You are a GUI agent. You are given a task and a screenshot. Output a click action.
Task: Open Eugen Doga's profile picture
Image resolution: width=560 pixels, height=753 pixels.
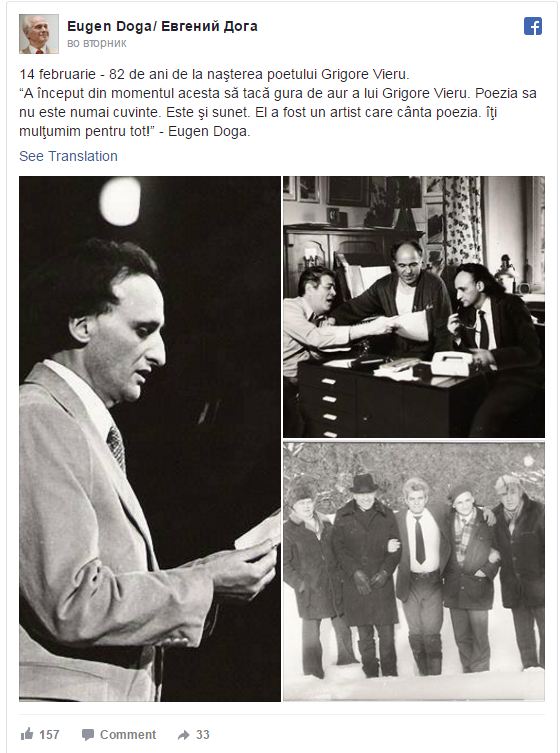pos(38,34)
